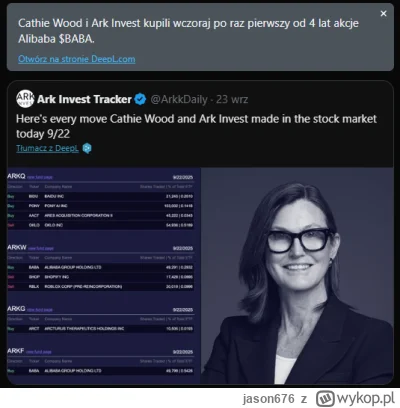The width and height of the screenshot is (400, 408).
Task: Open the Ark Invest Tracker account name
Action: click(84, 99)
